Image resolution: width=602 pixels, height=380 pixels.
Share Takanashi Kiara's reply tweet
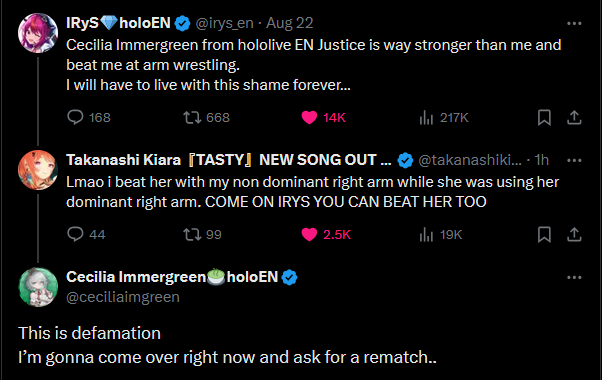(574, 234)
